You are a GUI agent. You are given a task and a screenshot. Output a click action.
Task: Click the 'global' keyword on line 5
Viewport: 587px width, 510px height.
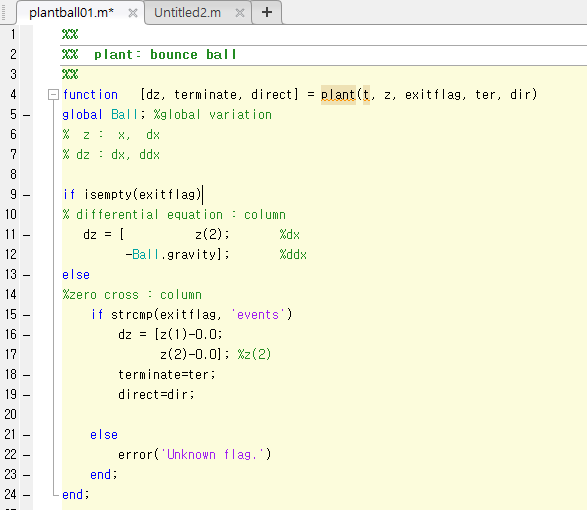click(x=82, y=115)
